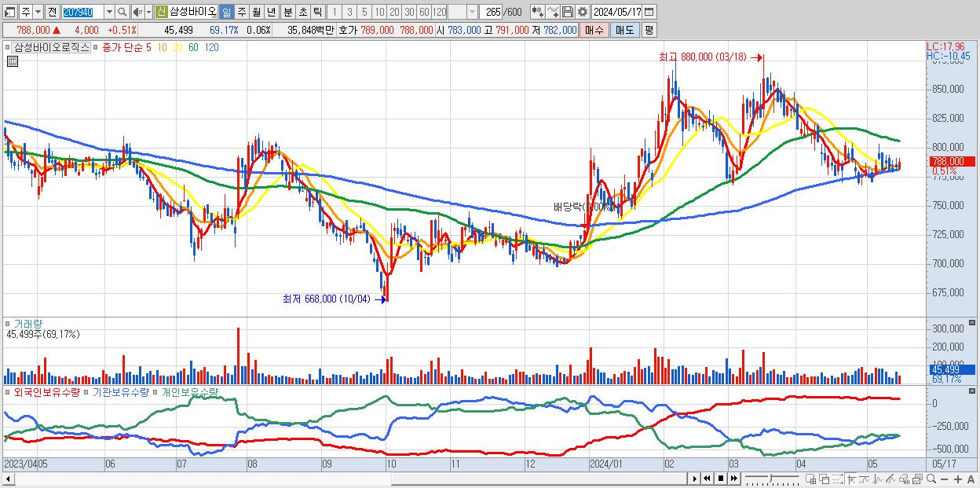Select the 60 interval preset
This screenshot has height=488, width=980.
(x=424, y=13)
